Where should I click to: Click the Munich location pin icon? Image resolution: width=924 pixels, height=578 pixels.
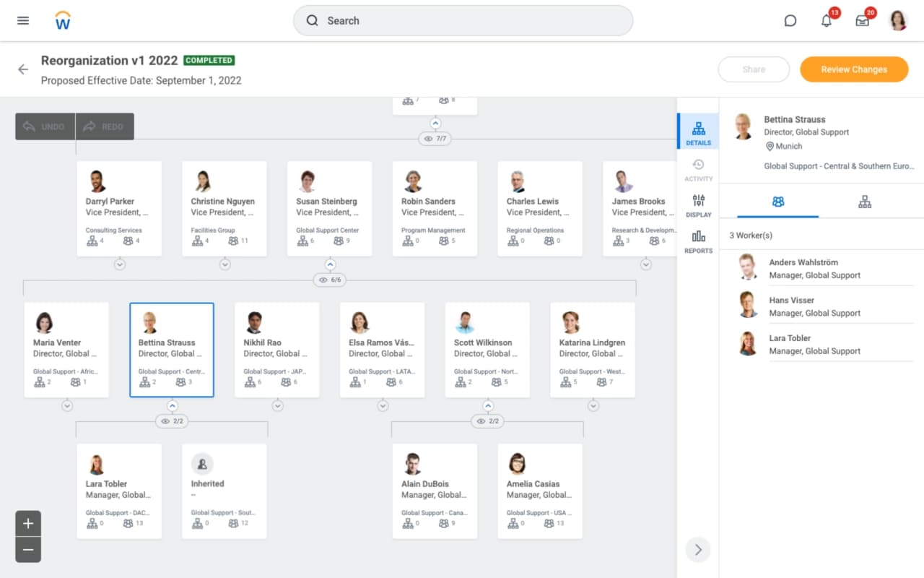tap(770, 146)
